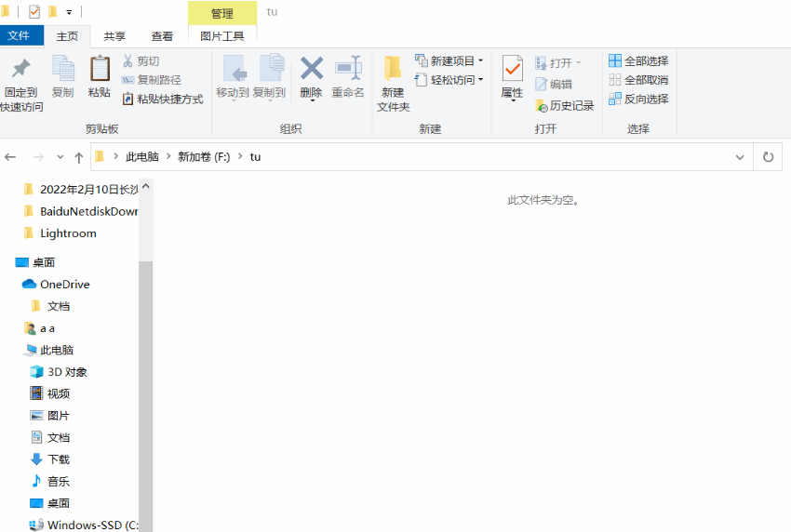Select 视频 (Videos) in navigation pane
791x532 pixels.
click(x=50, y=393)
